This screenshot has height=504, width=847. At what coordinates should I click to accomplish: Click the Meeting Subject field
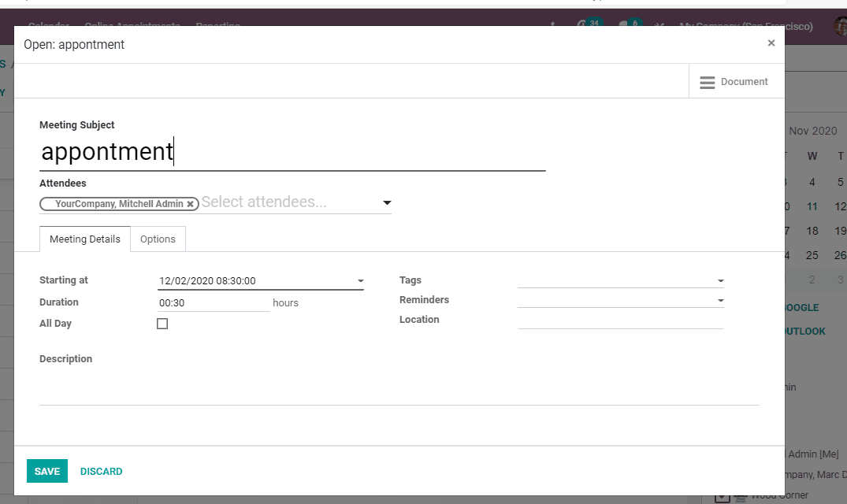[x=292, y=152]
